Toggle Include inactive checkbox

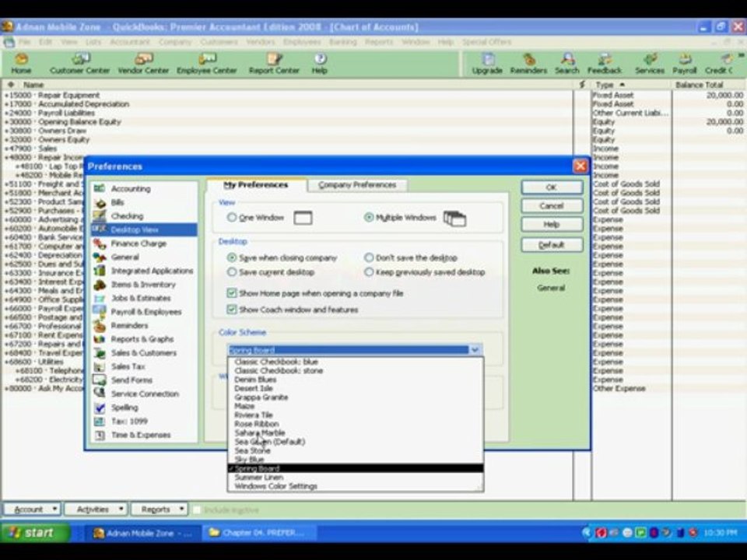click(196, 510)
